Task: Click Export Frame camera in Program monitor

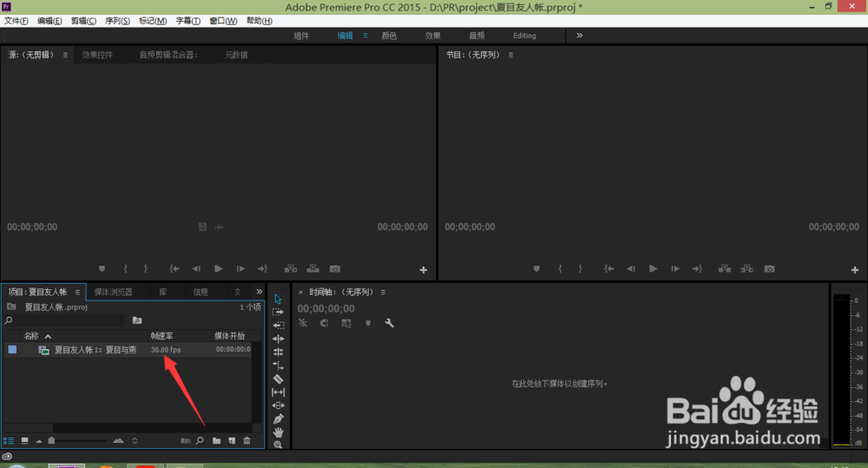Action: 769,268
